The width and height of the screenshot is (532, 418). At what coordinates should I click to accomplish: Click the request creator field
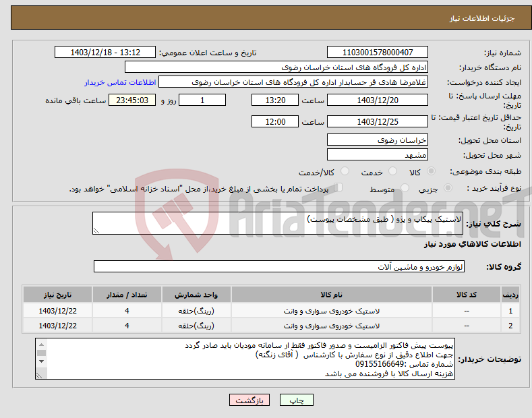click(x=293, y=82)
